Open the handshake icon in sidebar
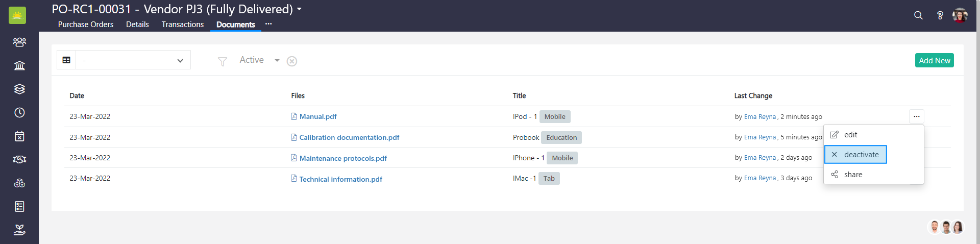 (19, 159)
